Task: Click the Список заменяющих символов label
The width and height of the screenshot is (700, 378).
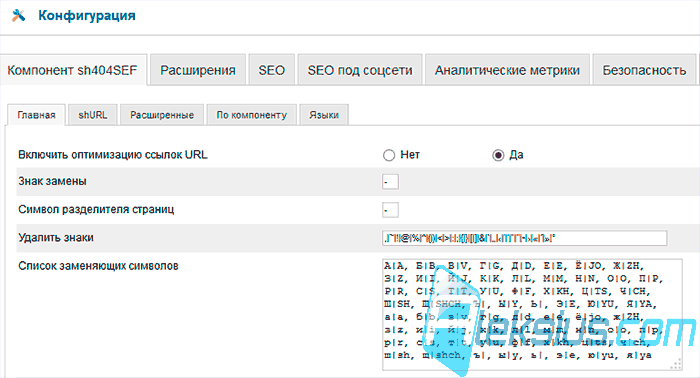Action: tap(98, 266)
